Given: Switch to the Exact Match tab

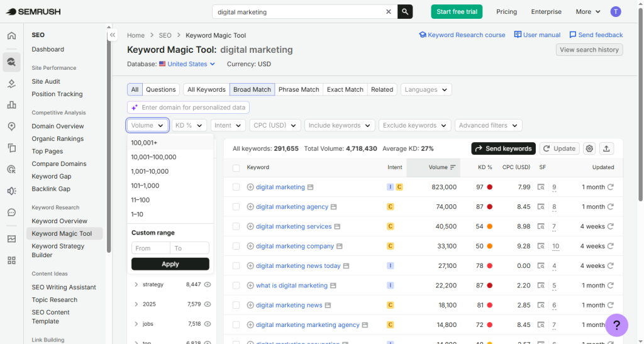Looking at the screenshot, I should pos(345,89).
